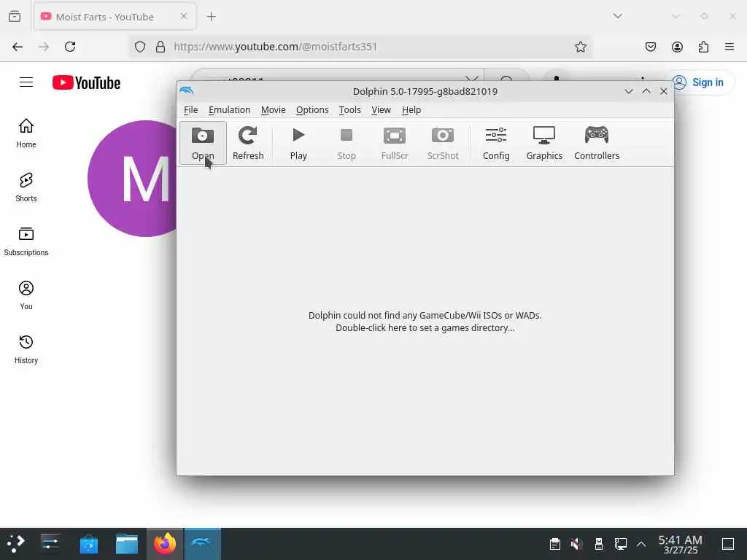The image size is (747, 560).
Task: Open system settings taskbar icon
Action: coord(50,543)
